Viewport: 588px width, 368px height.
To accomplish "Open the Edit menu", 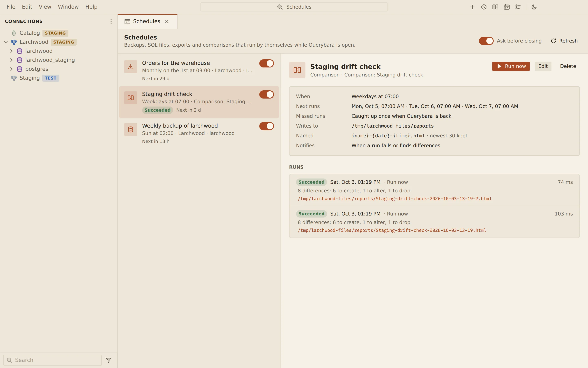I will tap(27, 7).
